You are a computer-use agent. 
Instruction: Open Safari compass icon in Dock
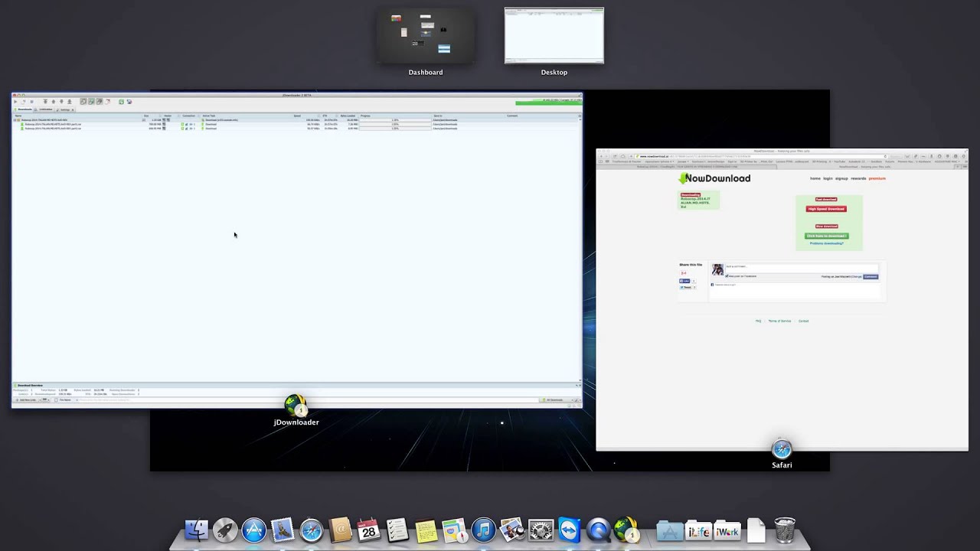coord(312,530)
